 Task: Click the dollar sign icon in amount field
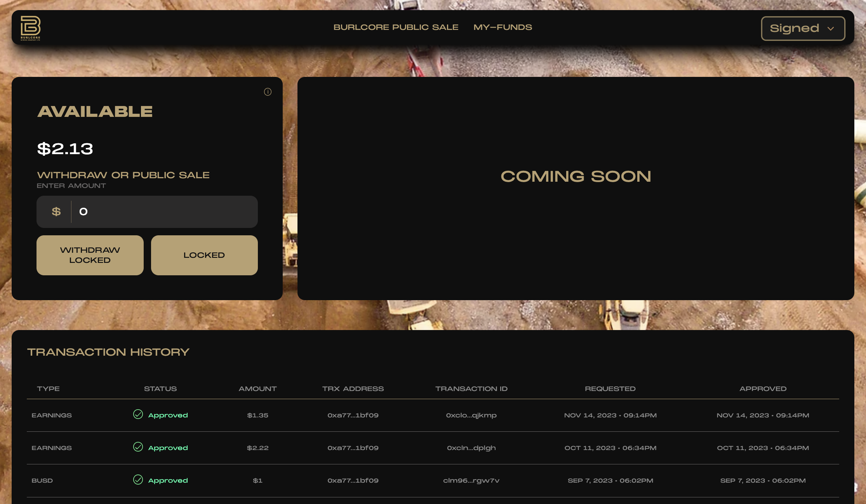(x=56, y=212)
